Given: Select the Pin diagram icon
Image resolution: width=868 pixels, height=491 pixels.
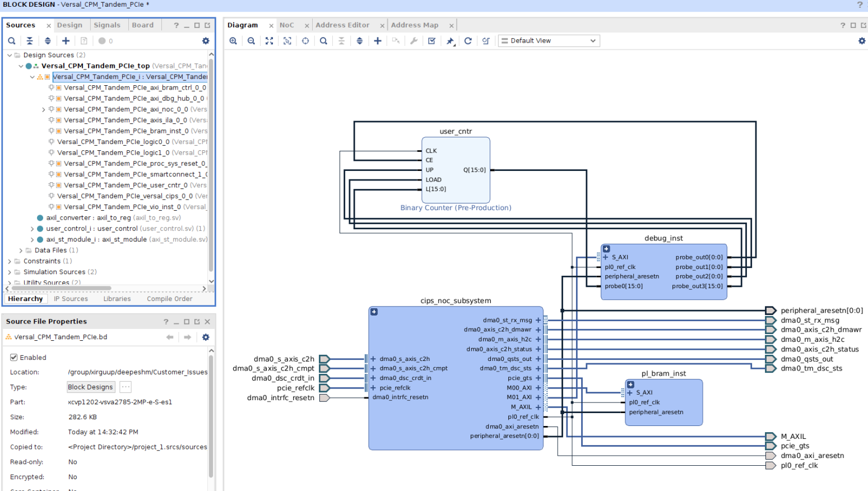Looking at the screenshot, I should tap(450, 40).
